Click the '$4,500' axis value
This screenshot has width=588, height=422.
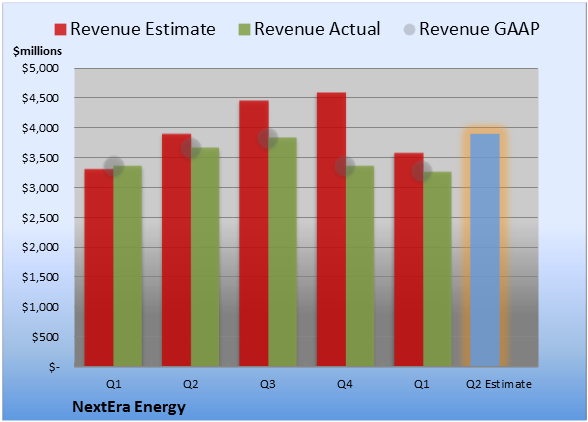click(x=40, y=98)
